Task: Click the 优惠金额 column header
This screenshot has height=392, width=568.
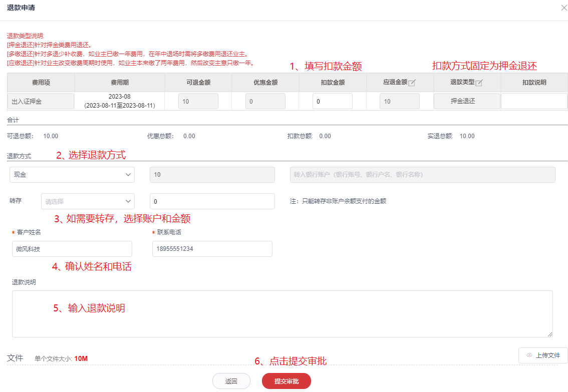Action: 265,83
